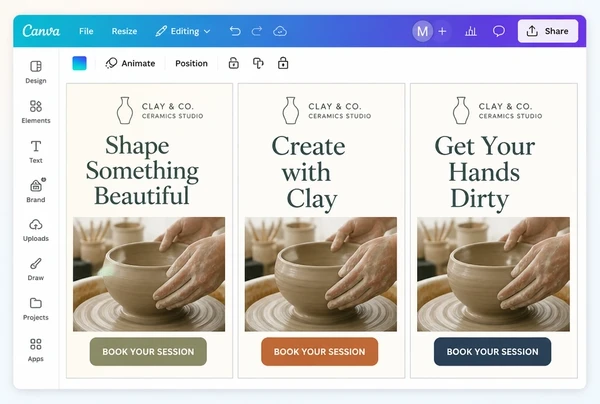The width and height of the screenshot is (600, 404).
Task: Select the pottery photo under 'Get Your Hands Dirty'
Action: pos(493,274)
